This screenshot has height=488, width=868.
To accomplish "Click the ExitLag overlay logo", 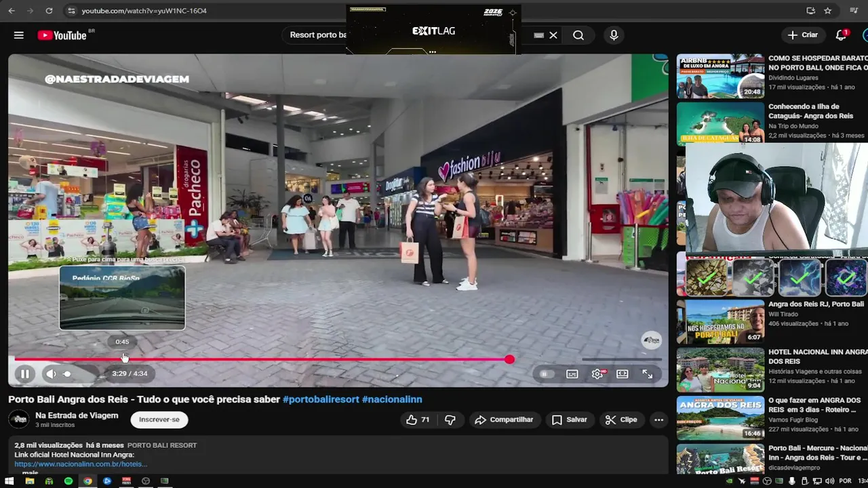I will tap(433, 31).
